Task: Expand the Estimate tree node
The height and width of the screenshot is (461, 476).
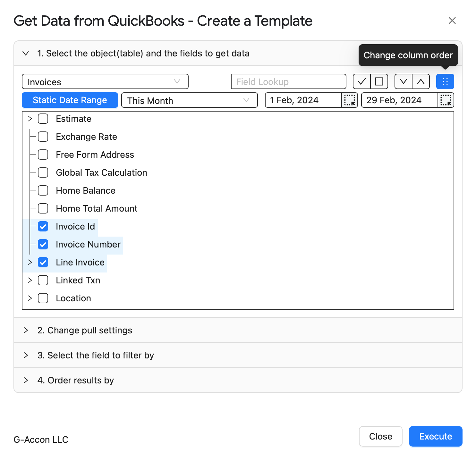Action: (30, 119)
